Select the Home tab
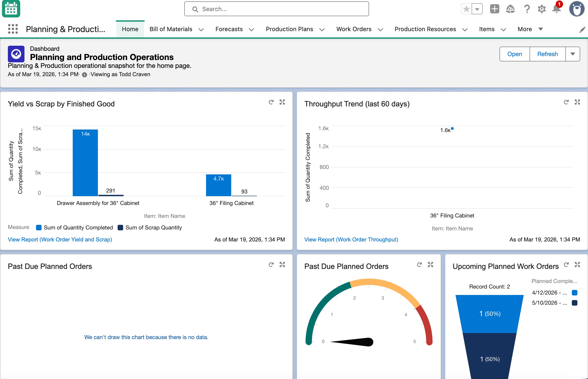Image resolution: width=588 pixels, height=379 pixels. point(130,29)
